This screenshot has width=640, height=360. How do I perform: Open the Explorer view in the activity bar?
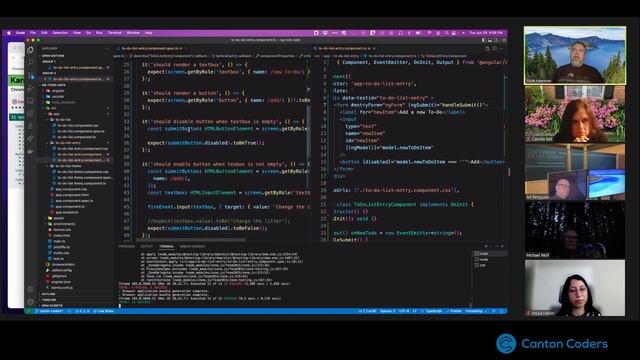coord(31,50)
